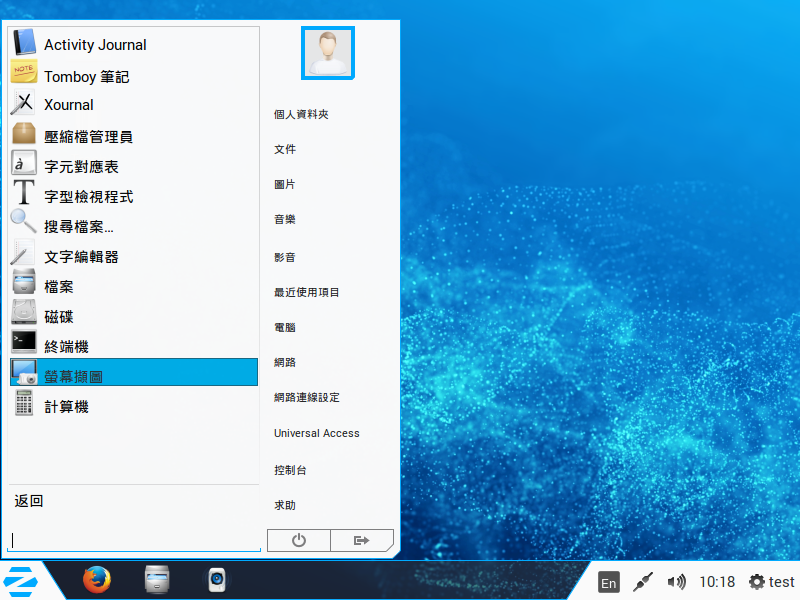This screenshot has height=600, width=800.
Task: Click 求助 help entry
Action: coord(285,506)
